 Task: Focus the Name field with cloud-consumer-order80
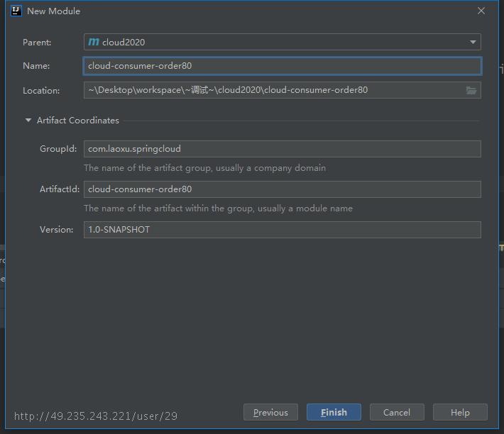[283, 66]
